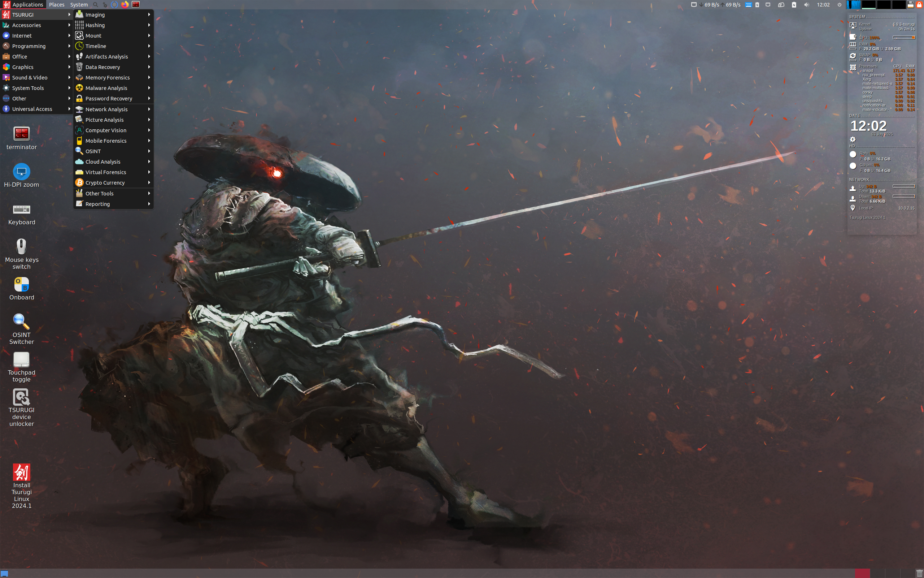Click the battery charging icon beside volume
The height and width of the screenshot is (578, 924).
tap(794, 5)
